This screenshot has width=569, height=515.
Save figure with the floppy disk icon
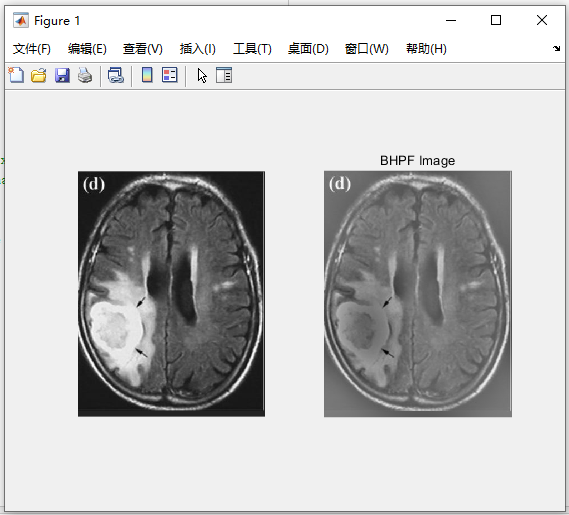tap(62, 75)
